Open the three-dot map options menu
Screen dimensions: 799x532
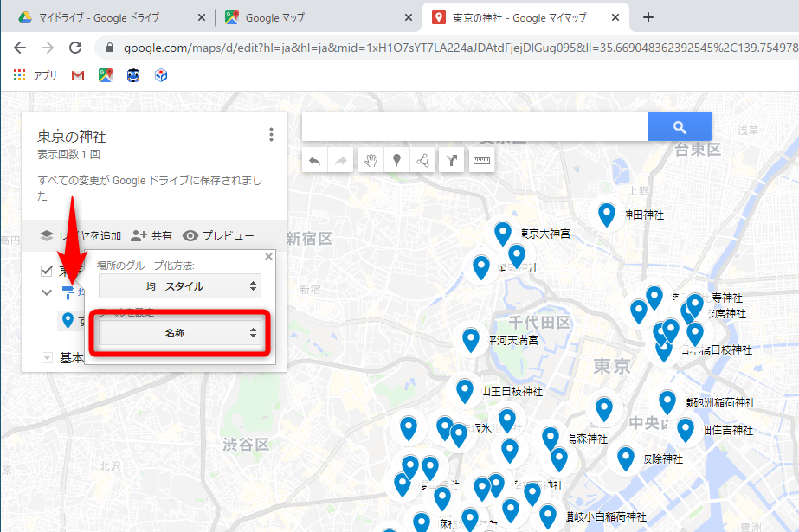coord(271,134)
